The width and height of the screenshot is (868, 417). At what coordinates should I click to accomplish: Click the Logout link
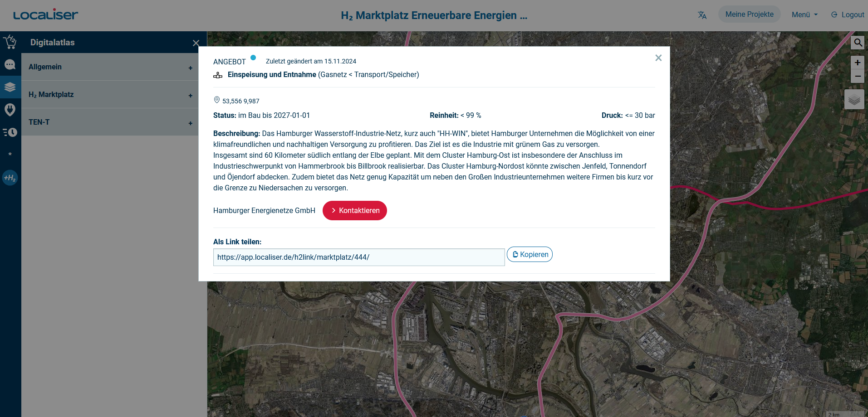click(x=848, y=15)
